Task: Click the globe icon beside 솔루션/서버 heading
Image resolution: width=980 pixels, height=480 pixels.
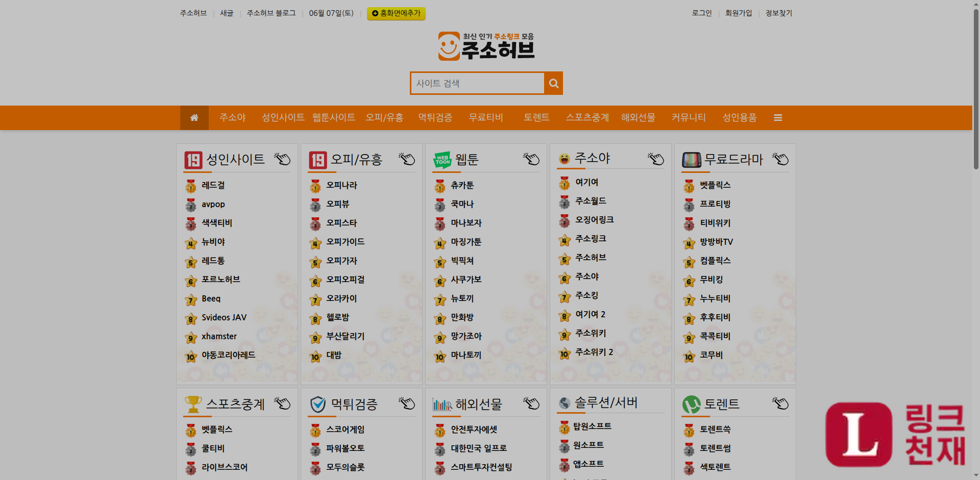Action: (564, 403)
